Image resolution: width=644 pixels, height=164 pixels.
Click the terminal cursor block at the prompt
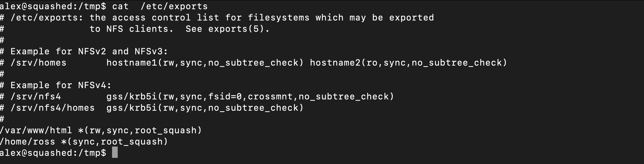(115, 152)
